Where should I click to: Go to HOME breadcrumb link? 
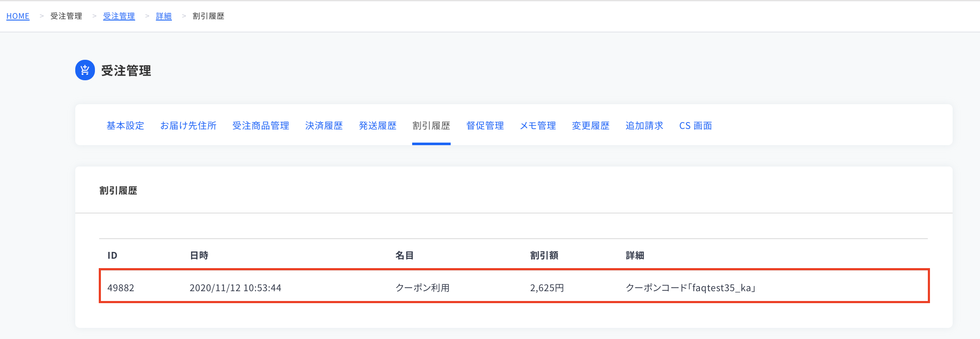click(x=18, y=16)
